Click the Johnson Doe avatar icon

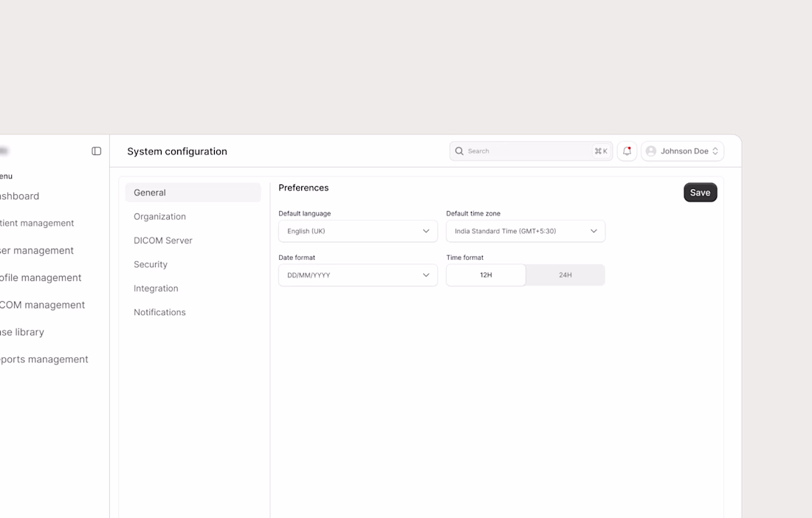[x=651, y=151]
